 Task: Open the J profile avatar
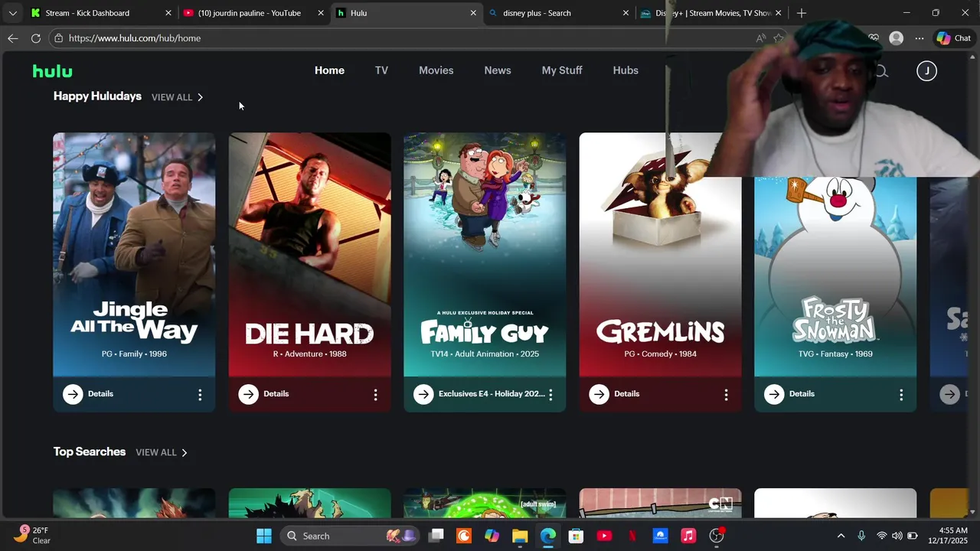[x=926, y=71]
